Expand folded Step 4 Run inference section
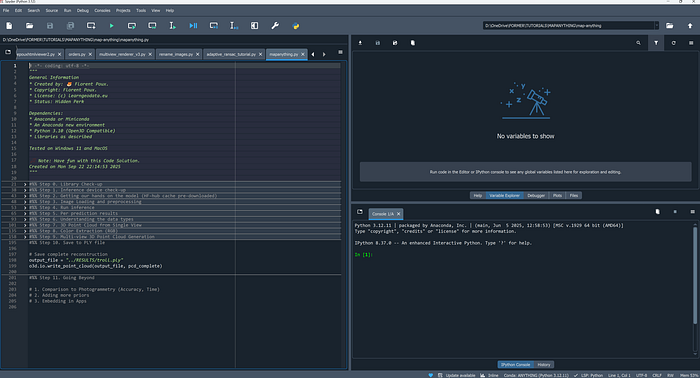 click(x=25, y=208)
